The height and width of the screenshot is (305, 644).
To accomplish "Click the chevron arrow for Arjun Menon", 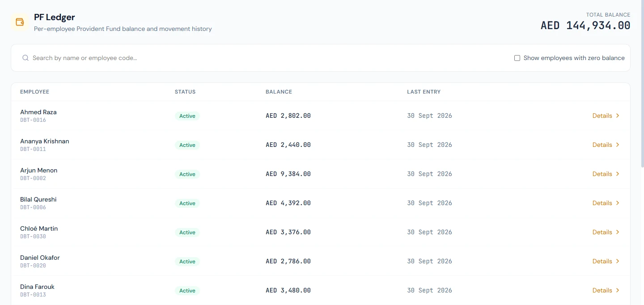I will tap(618, 174).
